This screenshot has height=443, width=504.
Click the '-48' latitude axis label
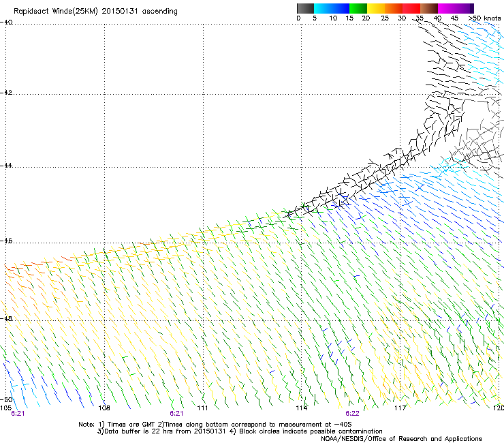click(6, 319)
